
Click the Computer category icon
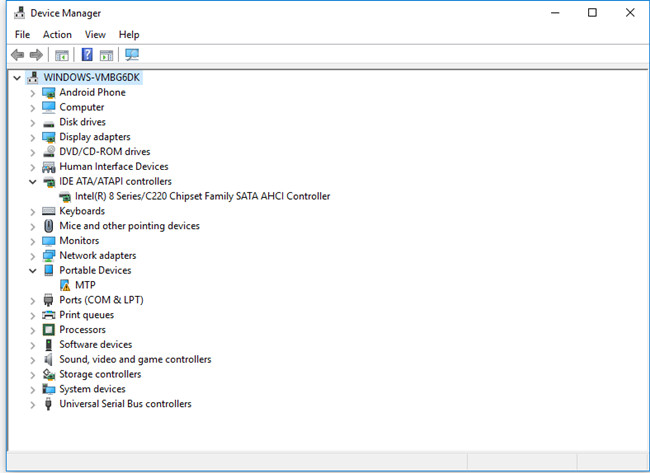49,107
